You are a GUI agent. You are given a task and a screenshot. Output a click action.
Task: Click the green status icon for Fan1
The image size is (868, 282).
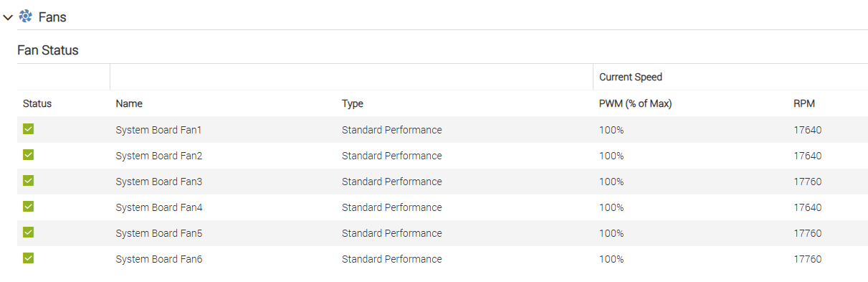point(29,129)
